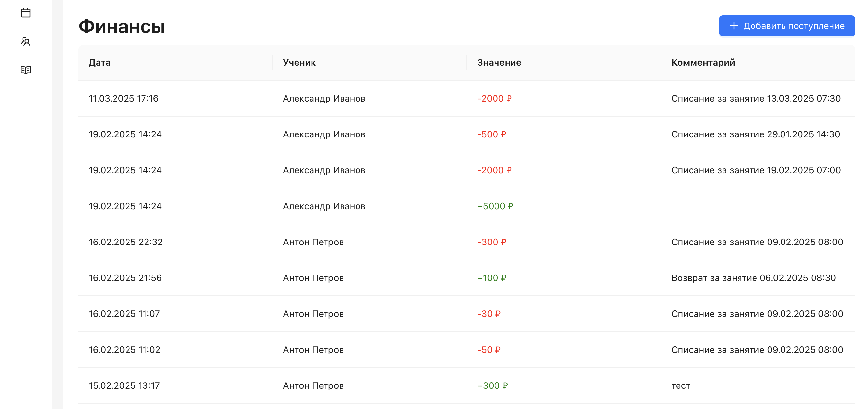868x409 pixels.
Task: Select the 11.03.2025 17:16 date cell
Action: [x=123, y=99]
